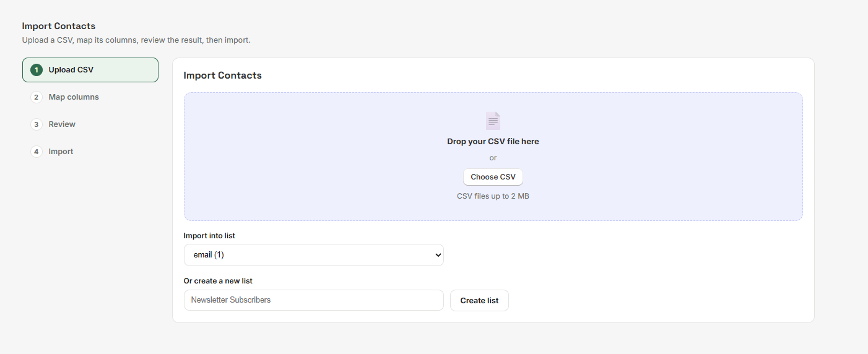Select the Upload CSV step
Image resolution: width=868 pixels, height=354 pixels.
90,70
